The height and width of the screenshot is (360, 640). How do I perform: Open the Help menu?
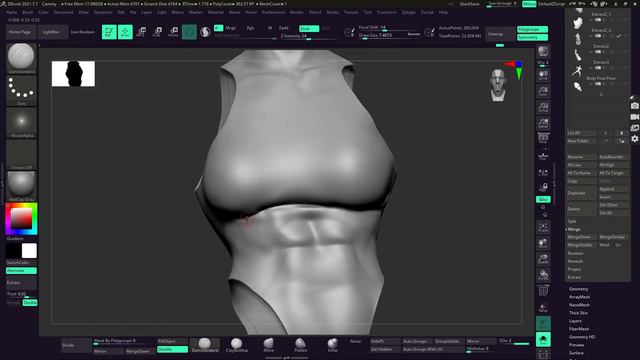click(443, 12)
